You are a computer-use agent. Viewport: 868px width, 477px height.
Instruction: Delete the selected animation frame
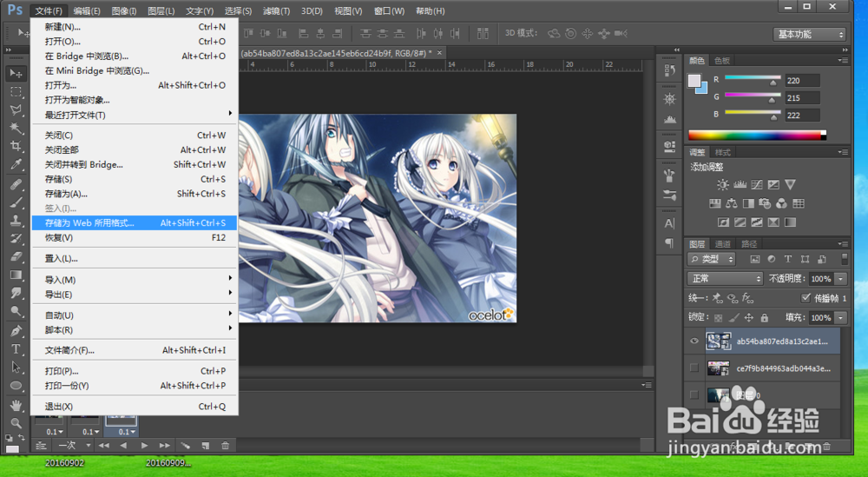(226, 446)
